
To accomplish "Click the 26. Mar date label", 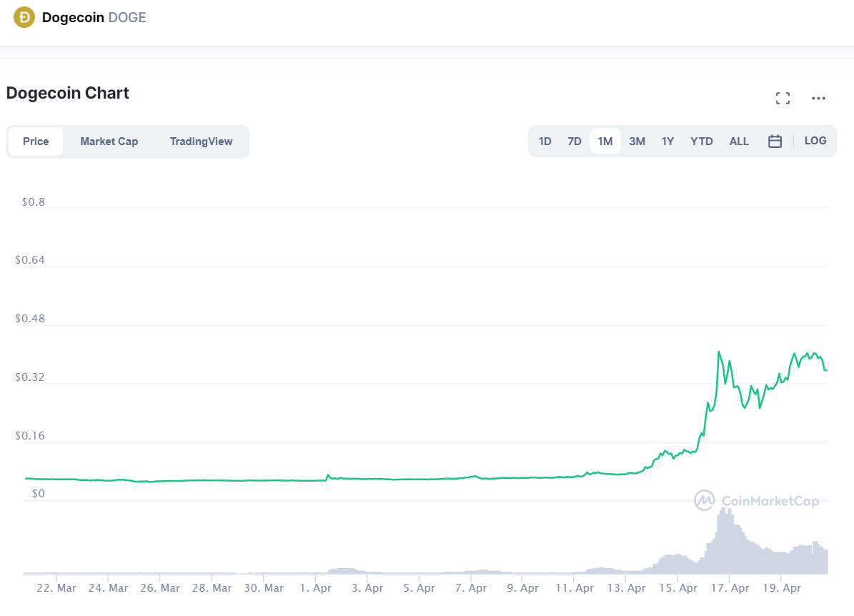I will click(x=160, y=588).
